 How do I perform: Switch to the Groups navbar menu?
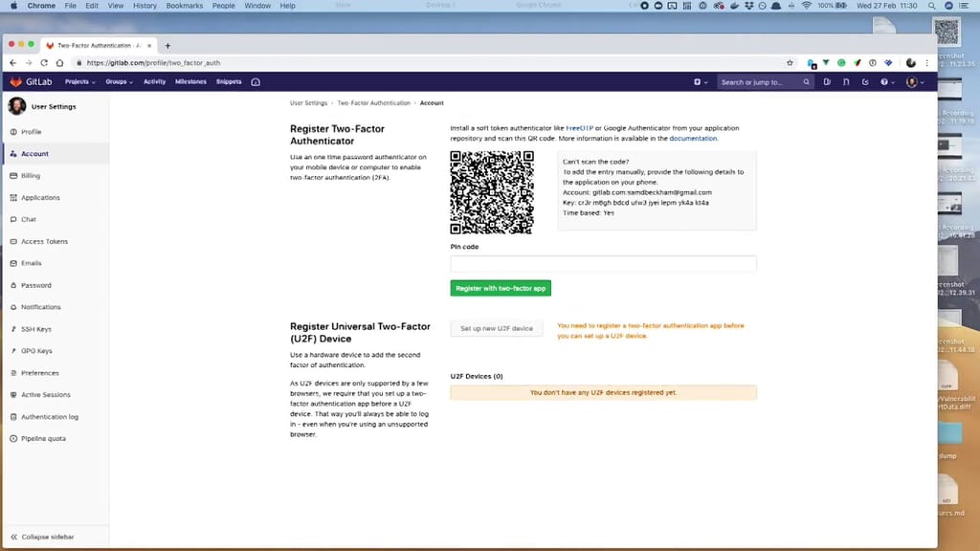coord(117,81)
